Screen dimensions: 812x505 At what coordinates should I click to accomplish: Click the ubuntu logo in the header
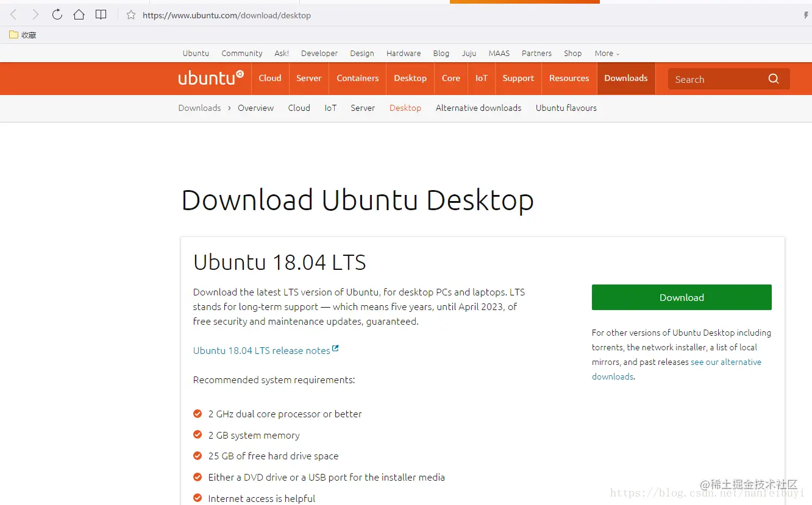point(211,78)
